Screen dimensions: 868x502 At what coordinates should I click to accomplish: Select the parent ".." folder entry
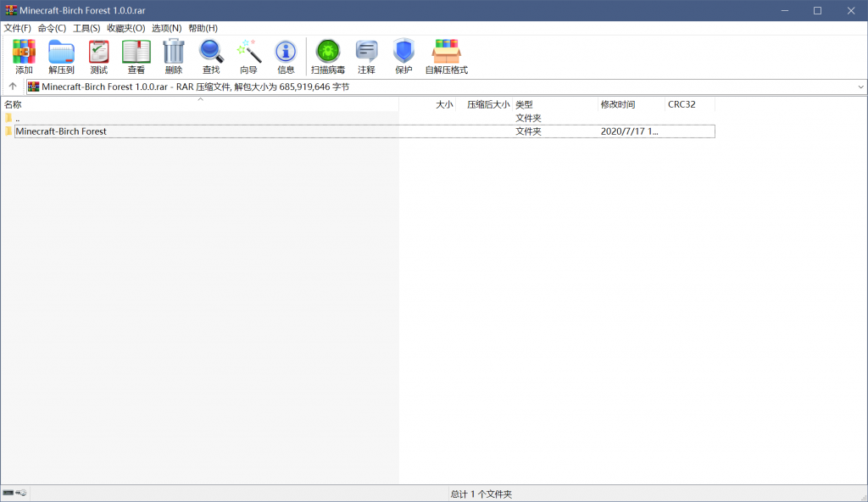coord(17,118)
